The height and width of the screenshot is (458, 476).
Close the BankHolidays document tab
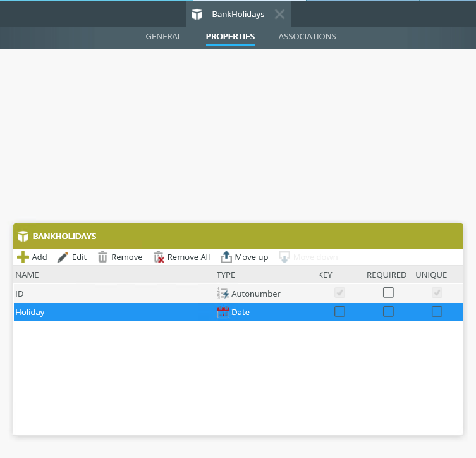click(279, 14)
